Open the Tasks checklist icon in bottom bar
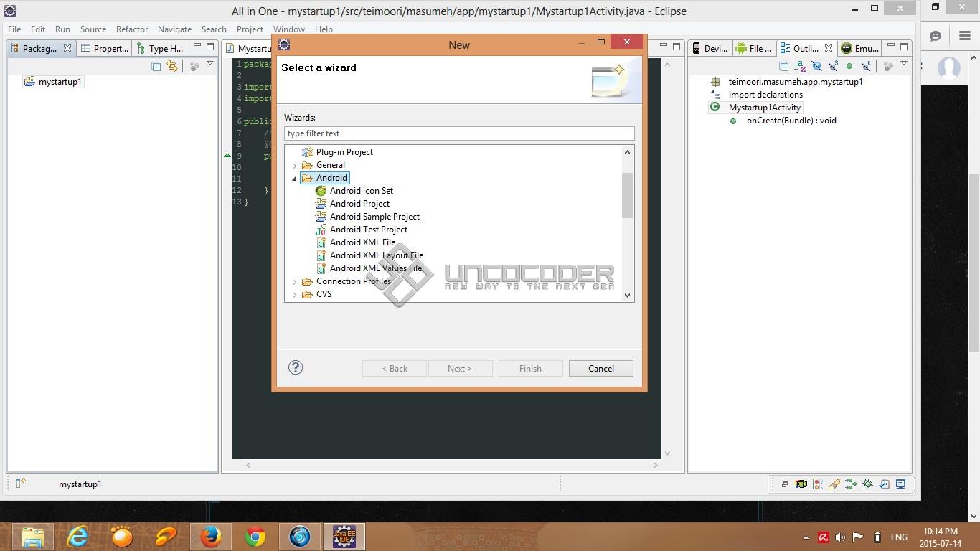Viewport: 980px width, 551px height. coord(884,484)
